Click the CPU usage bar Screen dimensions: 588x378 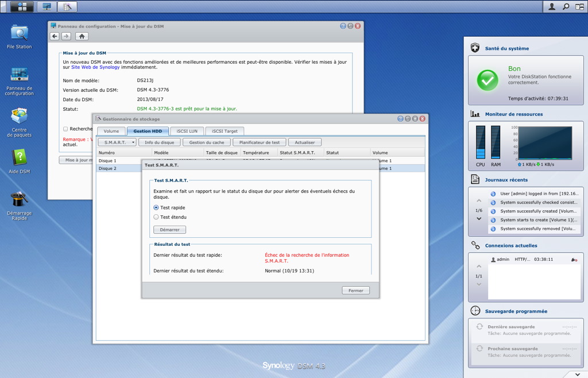[x=481, y=142]
